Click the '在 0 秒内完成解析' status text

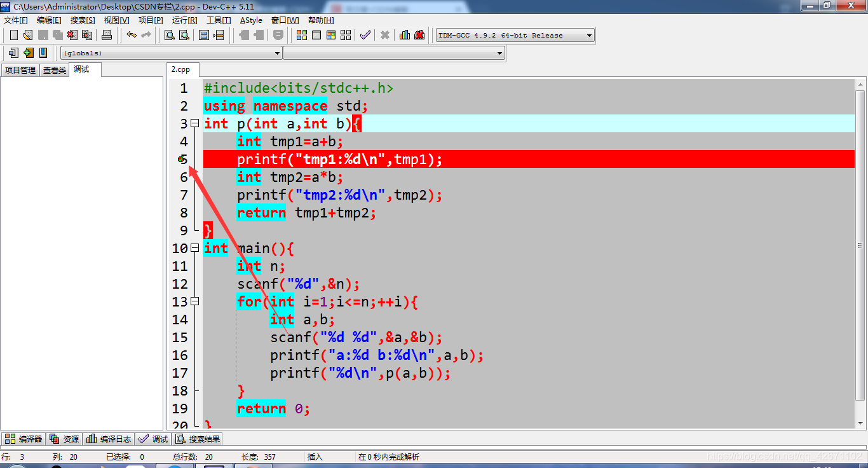(x=389, y=457)
